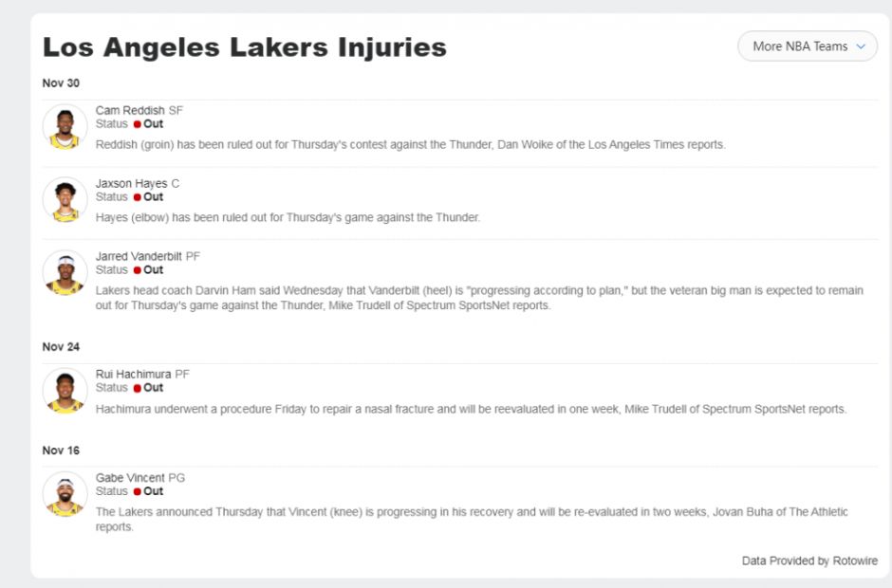This screenshot has width=892, height=588.
Task: Open the Jarred Vanderbilt name link
Action: point(139,256)
